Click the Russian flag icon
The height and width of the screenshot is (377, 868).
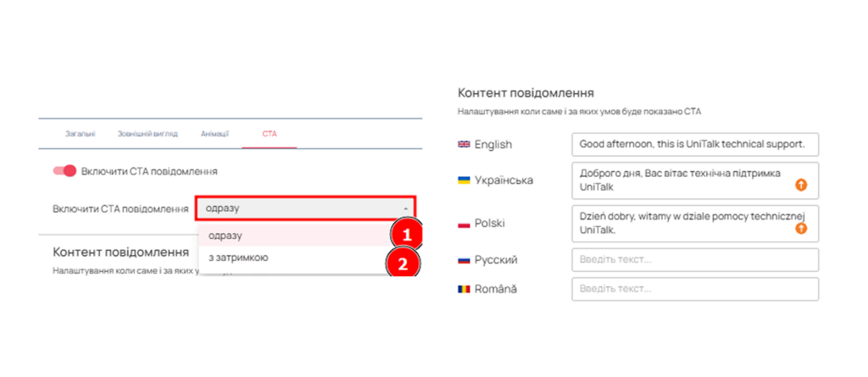coord(464,260)
